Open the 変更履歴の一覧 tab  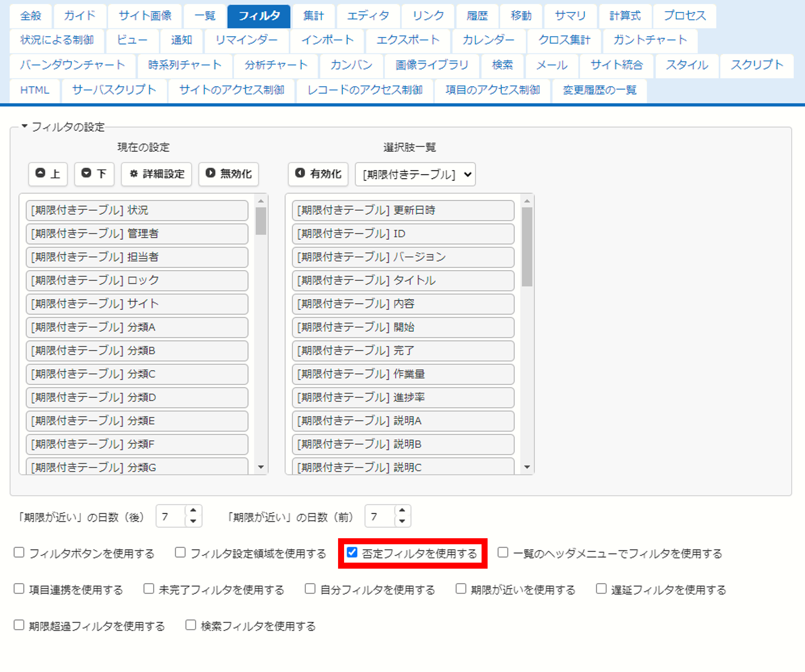pyautogui.click(x=600, y=90)
